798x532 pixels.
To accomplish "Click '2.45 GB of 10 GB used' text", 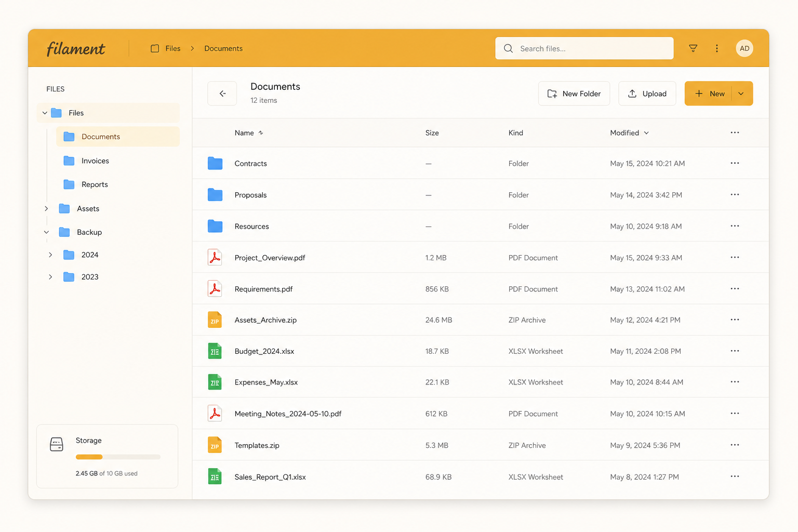I will [107, 473].
